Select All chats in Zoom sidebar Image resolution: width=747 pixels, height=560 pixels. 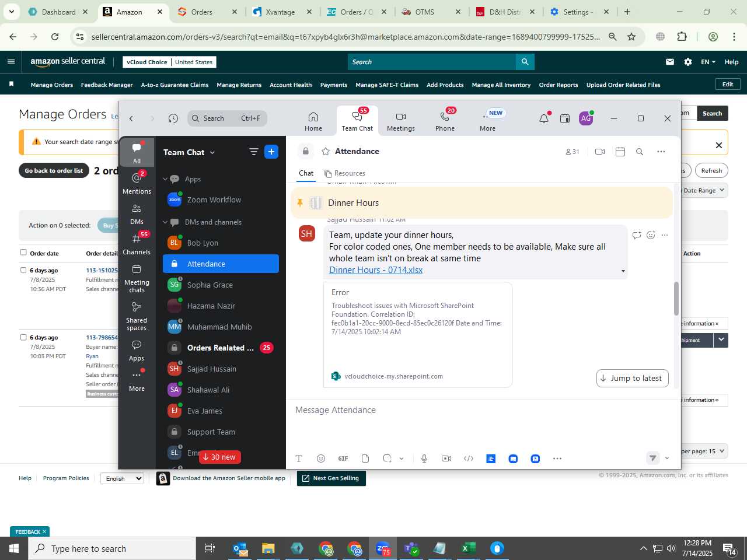[x=137, y=153]
